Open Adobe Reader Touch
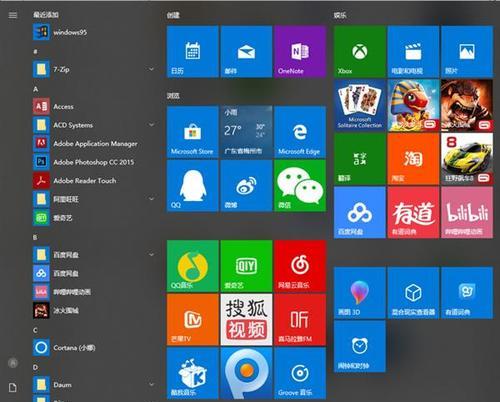This screenshot has height=402, width=500. (x=93, y=181)
